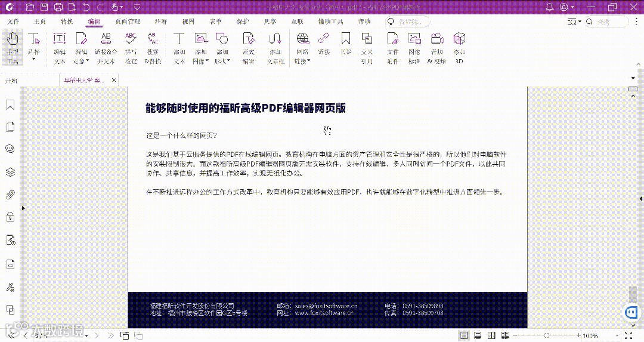Open Search & Replace (搜索&替换)
Screen dimensions: 644x342
point(153,48)
